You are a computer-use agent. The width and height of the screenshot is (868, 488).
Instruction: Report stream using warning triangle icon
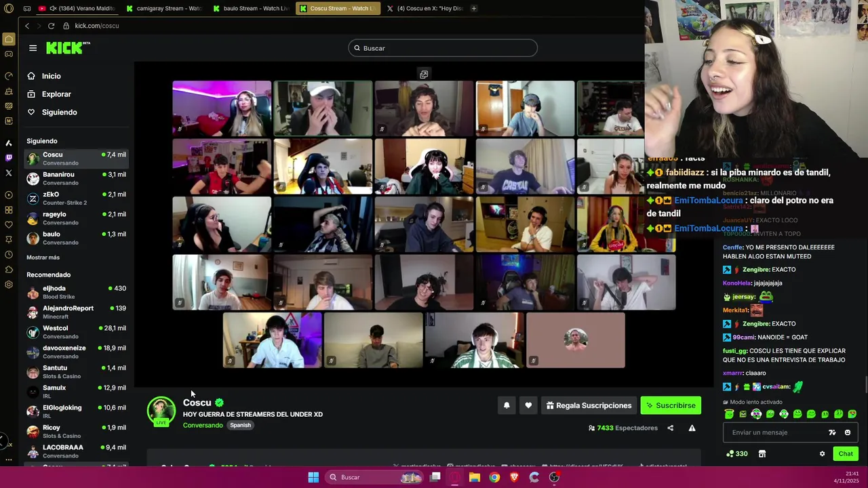point(692,428)
